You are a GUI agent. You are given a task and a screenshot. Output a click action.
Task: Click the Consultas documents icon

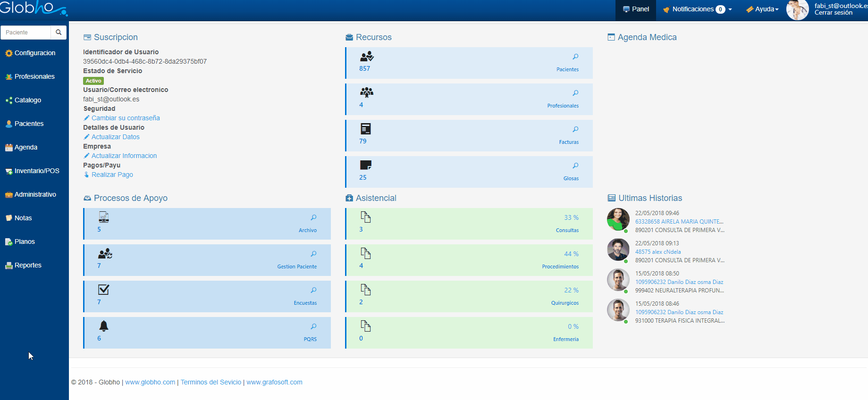pyautogui.click(x=365, y=217)
